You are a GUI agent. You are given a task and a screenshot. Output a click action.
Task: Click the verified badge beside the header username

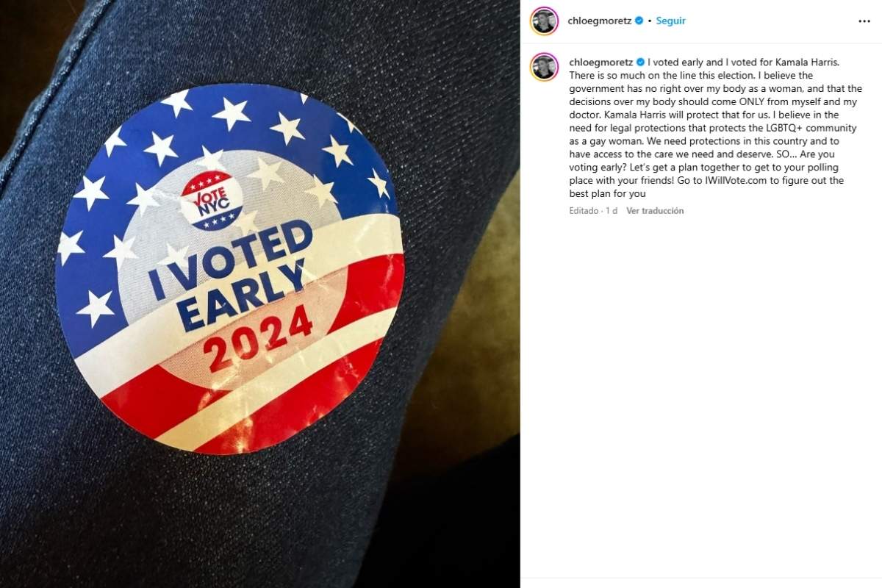click(x=639, y=21)
